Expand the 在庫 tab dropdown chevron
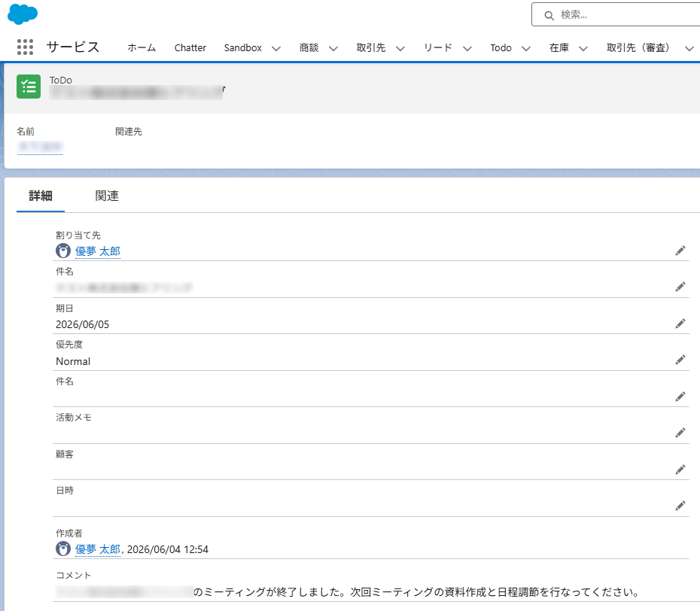 [583, 48]
